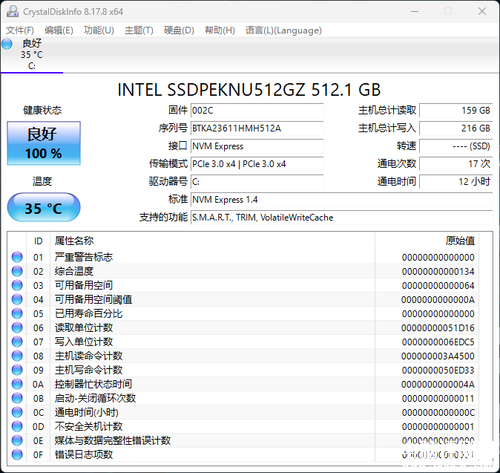Click the power on hours value 12 小时
Image resolution: width=500 pixels, height=473 pixels.
[456, 182]
